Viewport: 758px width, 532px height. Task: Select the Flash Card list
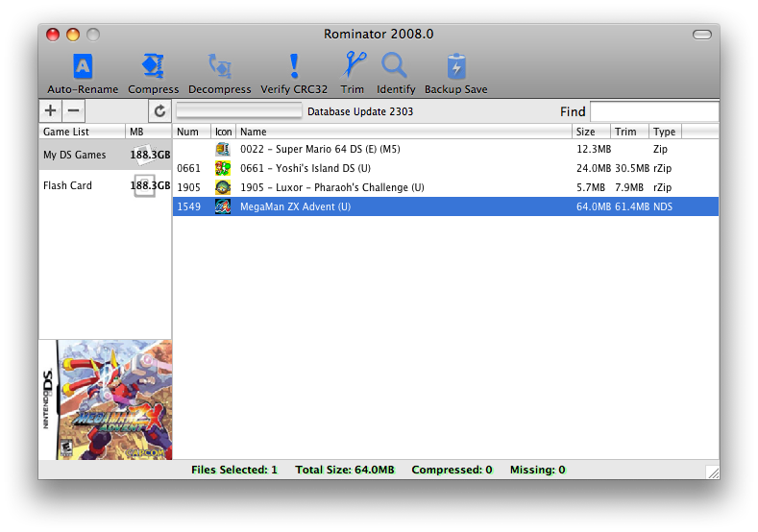[x=105, y=185]
